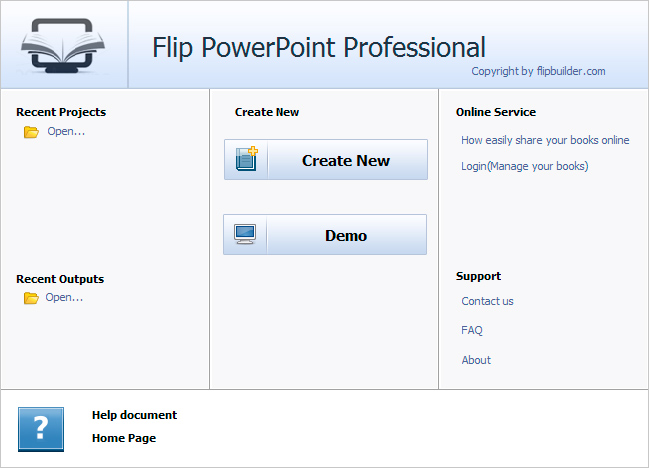Select Login (Manage your books) link

[x=524, y=166]
